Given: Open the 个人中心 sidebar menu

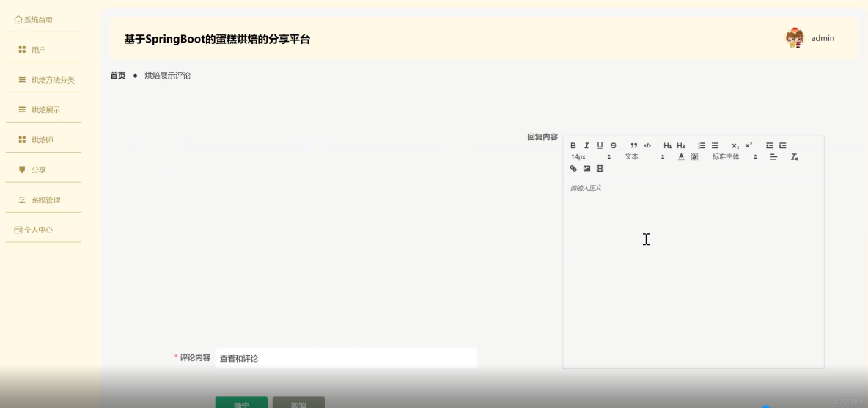Looking at the screenshot, I should tap(44, 230).
